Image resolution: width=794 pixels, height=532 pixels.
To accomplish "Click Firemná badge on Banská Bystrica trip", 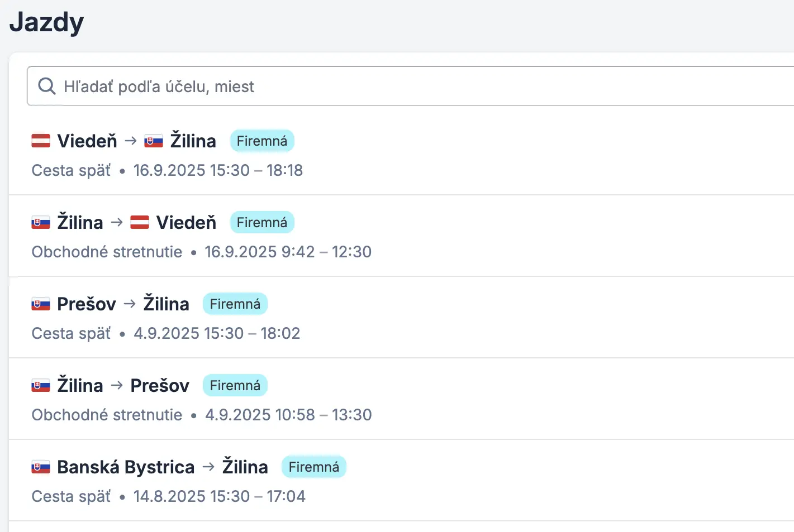I will [313, 467].
